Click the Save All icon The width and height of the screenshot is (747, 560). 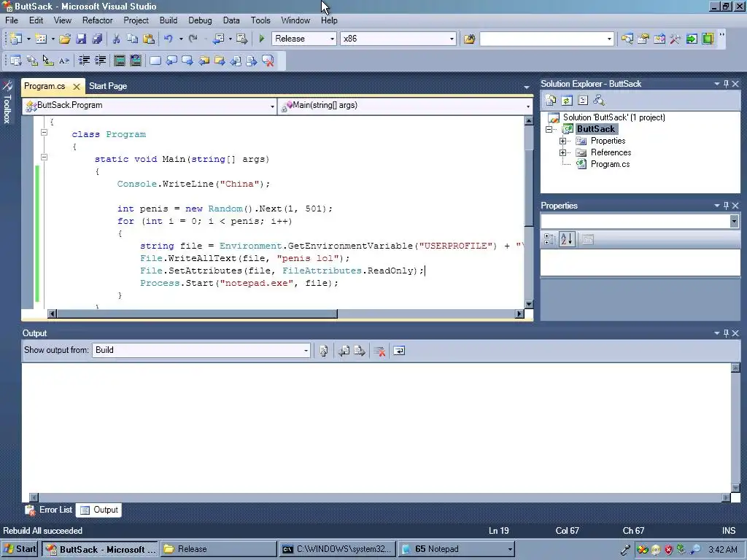tap(97, 39)
